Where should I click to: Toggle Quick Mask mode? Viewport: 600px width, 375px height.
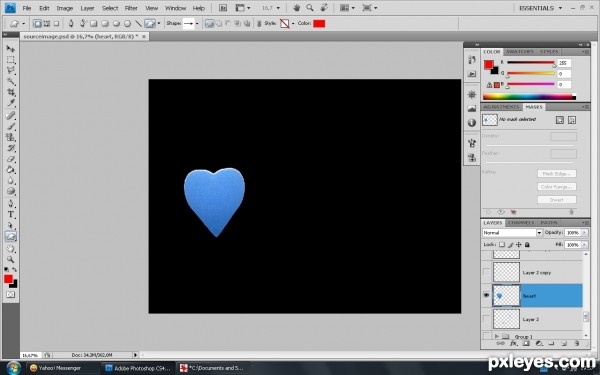pos(11,295)
